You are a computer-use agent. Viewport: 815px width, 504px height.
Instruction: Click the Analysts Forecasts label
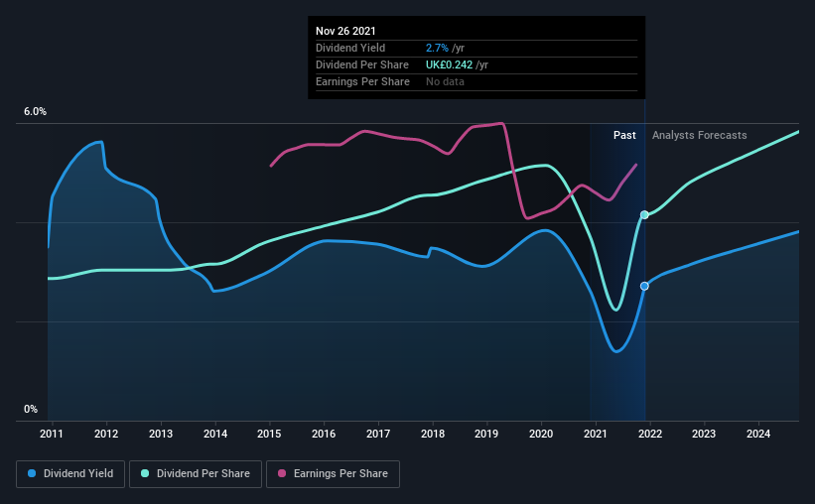(x=700, y=136)
